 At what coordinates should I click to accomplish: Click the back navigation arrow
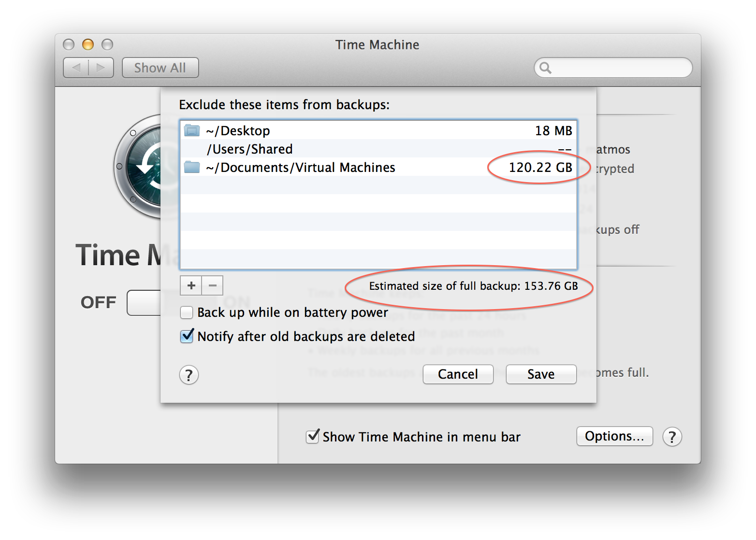[76, 68]
